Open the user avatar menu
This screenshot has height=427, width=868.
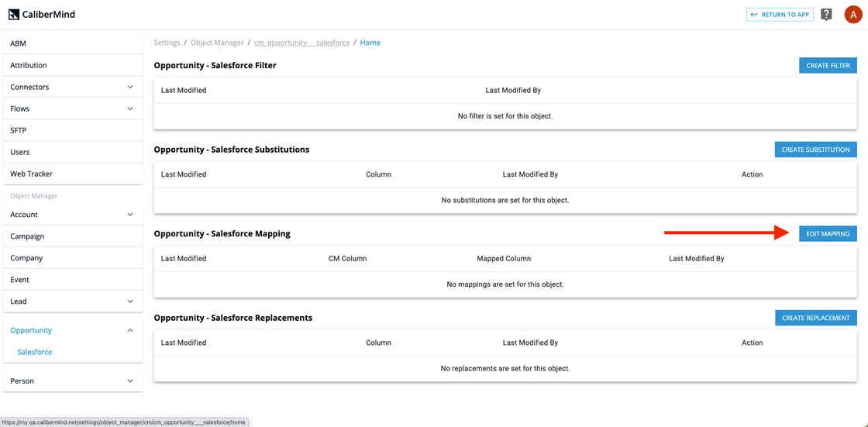[x=852, y=15]
